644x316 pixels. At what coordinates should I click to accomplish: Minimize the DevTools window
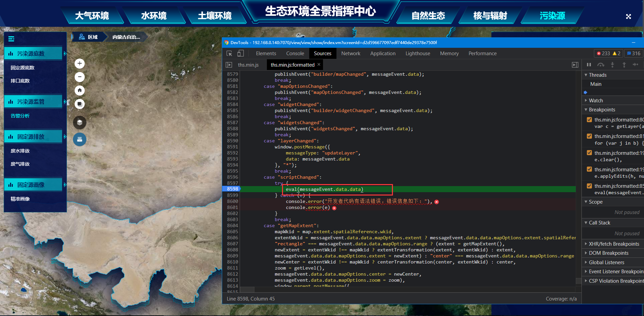[633, 43]
